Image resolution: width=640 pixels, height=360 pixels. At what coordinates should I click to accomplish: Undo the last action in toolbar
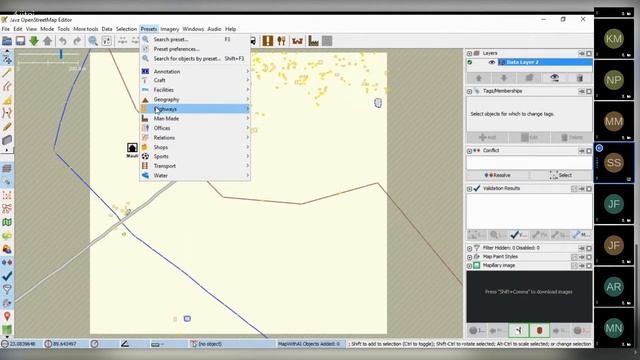click(63, 41)
